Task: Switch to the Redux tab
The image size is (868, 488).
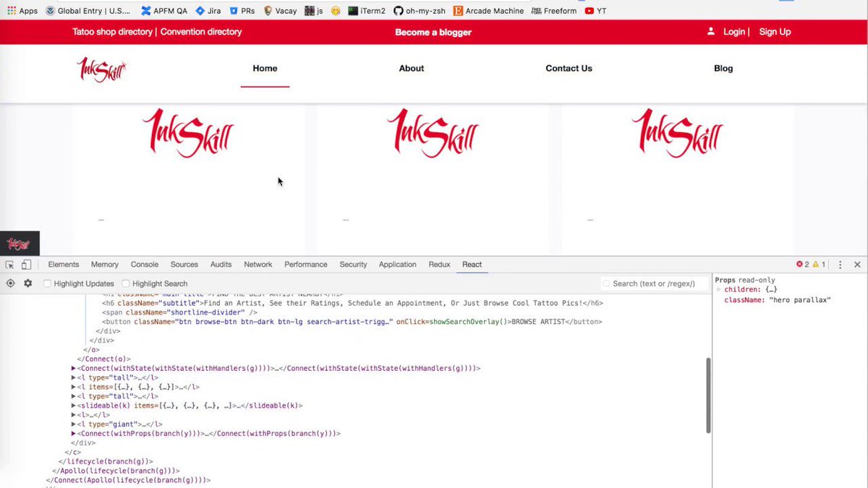Action: [440, 265]
